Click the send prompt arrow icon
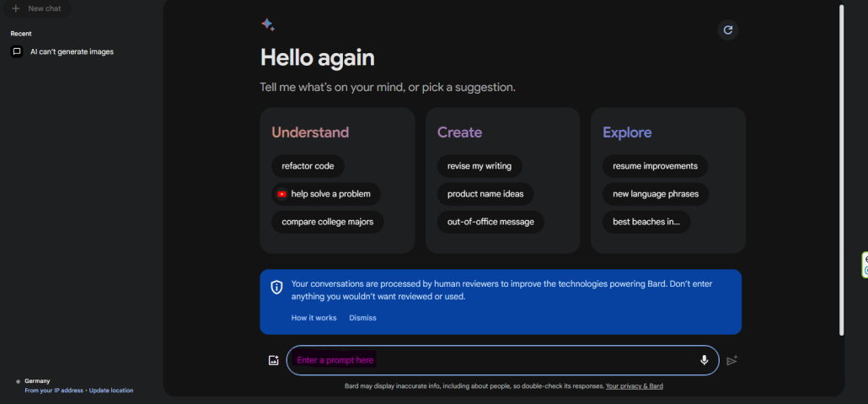 [731, 360]
